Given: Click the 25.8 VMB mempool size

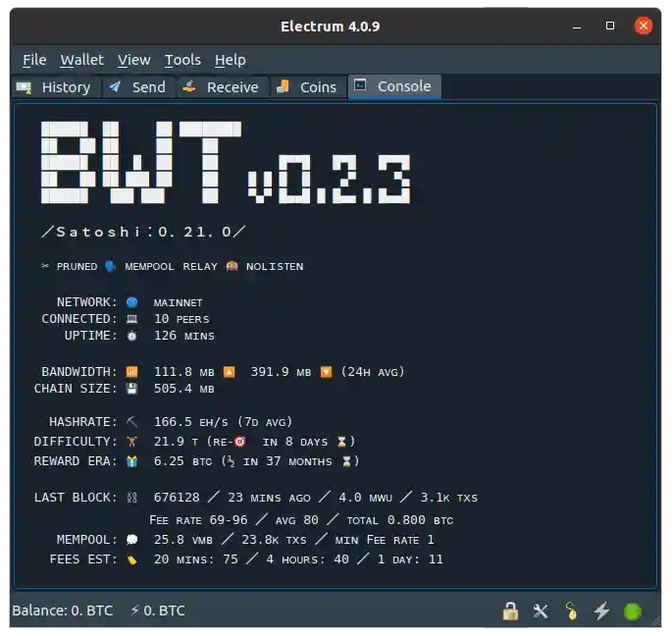Looking at the screenshot, I should [x=183, y=539].
